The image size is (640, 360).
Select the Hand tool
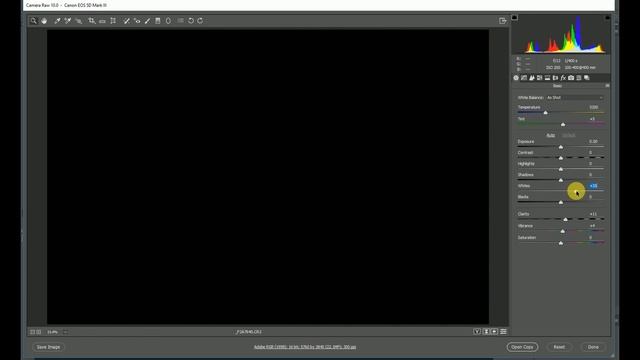click(44, 21)
